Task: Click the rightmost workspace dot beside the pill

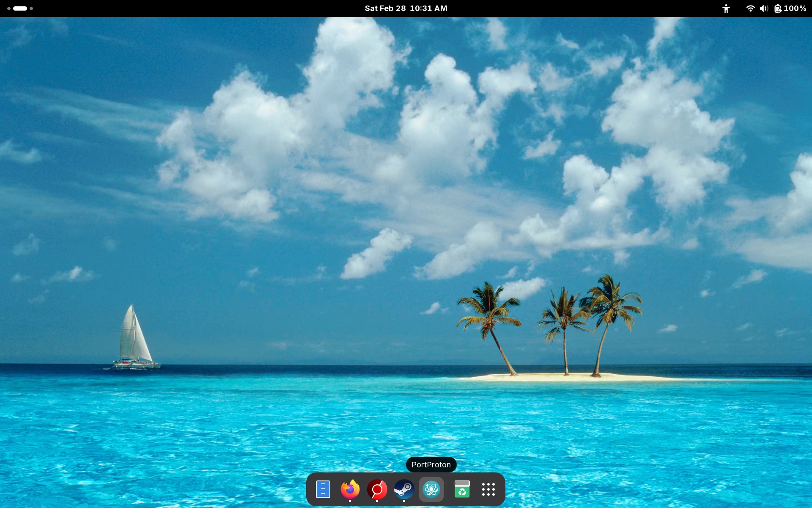Action: click(x=31, y=8)
